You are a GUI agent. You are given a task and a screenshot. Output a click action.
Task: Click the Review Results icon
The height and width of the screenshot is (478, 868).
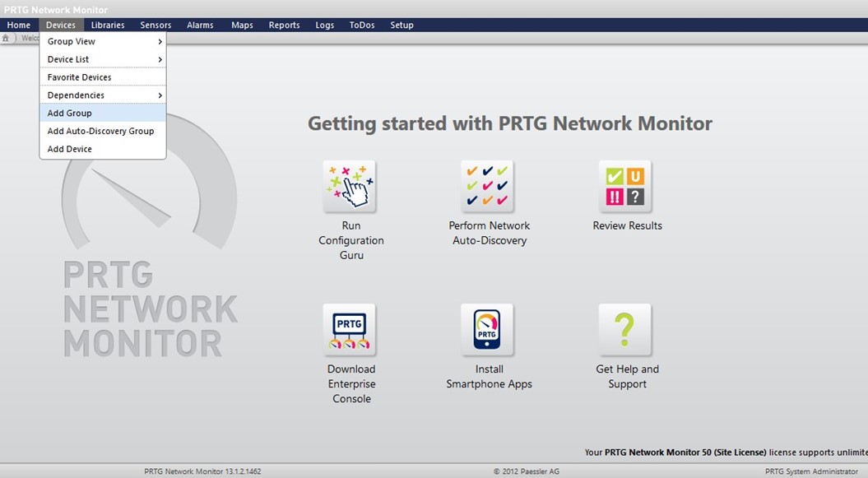tap(625, 187)
